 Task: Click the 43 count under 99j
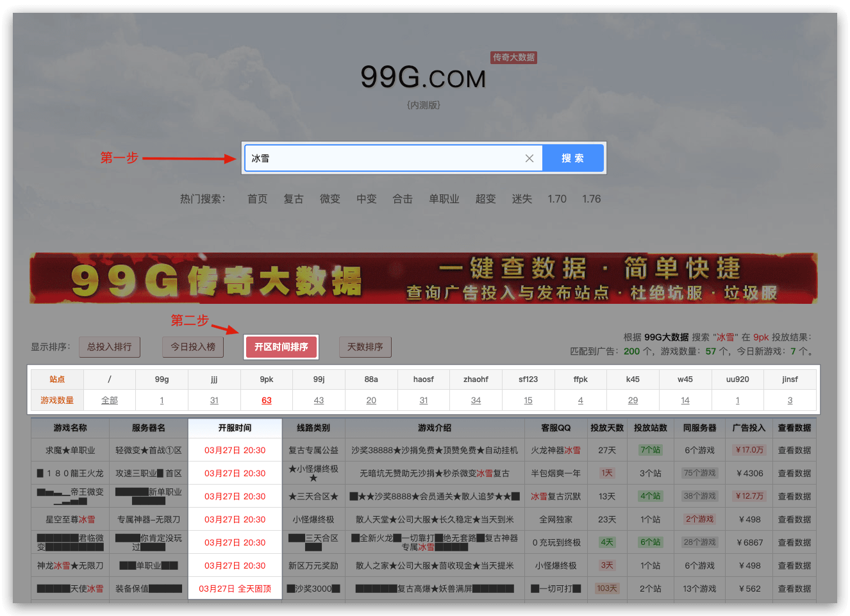(x=319, y=400)
